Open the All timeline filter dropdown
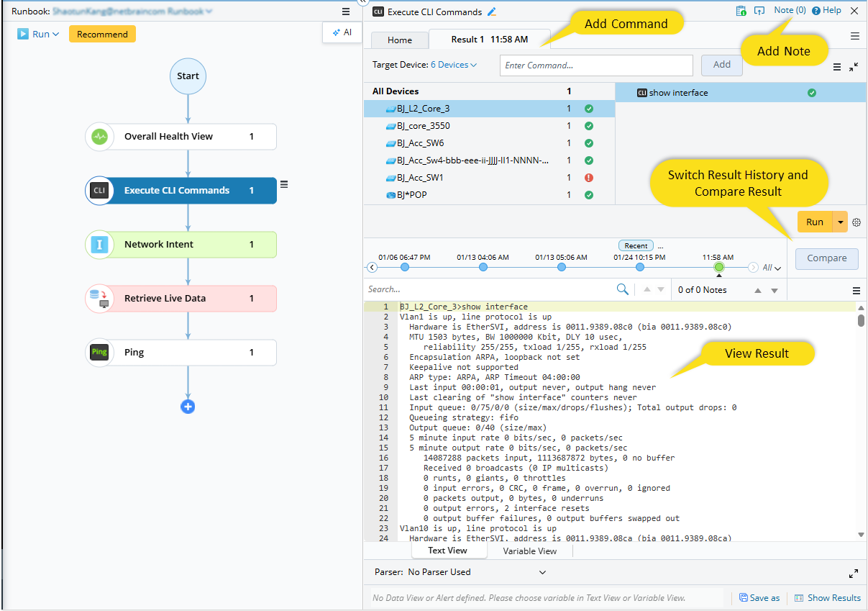 tap(772, 268)
